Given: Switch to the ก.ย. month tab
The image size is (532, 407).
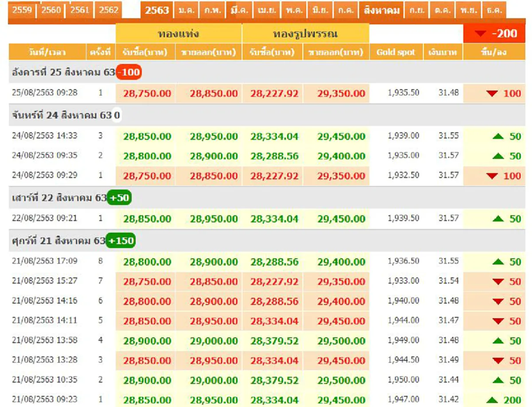Looking at the screenshot, I should click(x=418, y=10).
